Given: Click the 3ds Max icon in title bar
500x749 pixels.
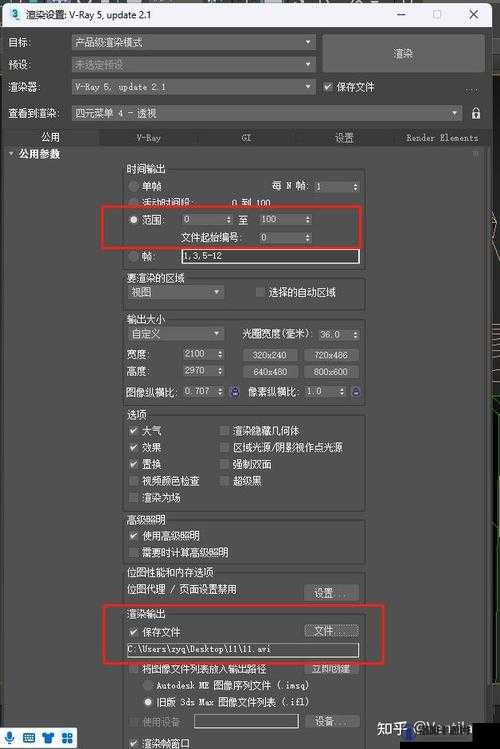Looking at the screenshot, I should pyautogui.click(x=15, y=14).
